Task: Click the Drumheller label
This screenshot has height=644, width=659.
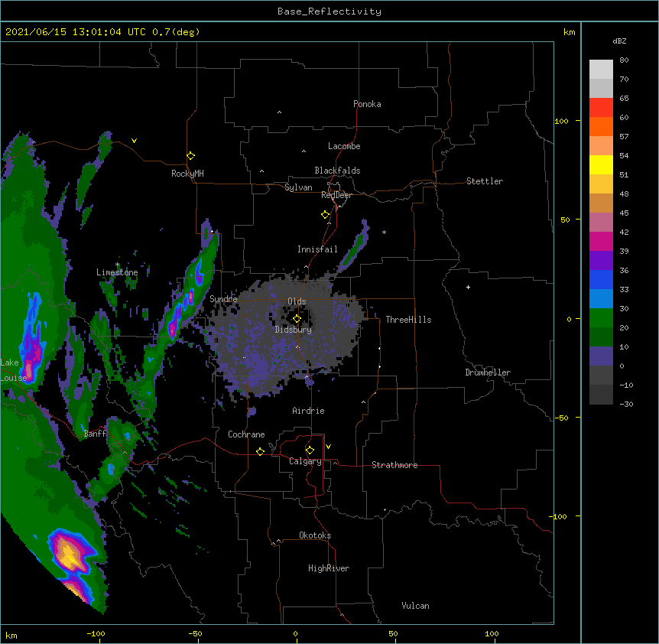Action: pyautogui.click(x=488, y=372)
